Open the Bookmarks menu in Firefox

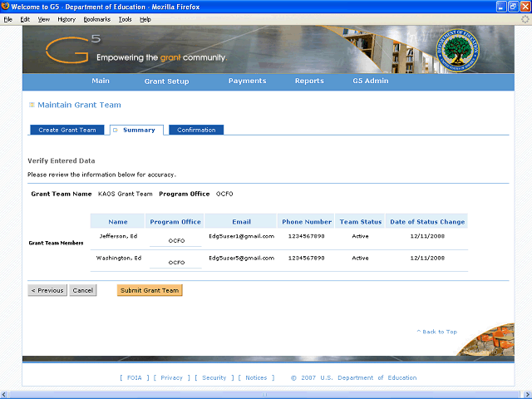97,18
